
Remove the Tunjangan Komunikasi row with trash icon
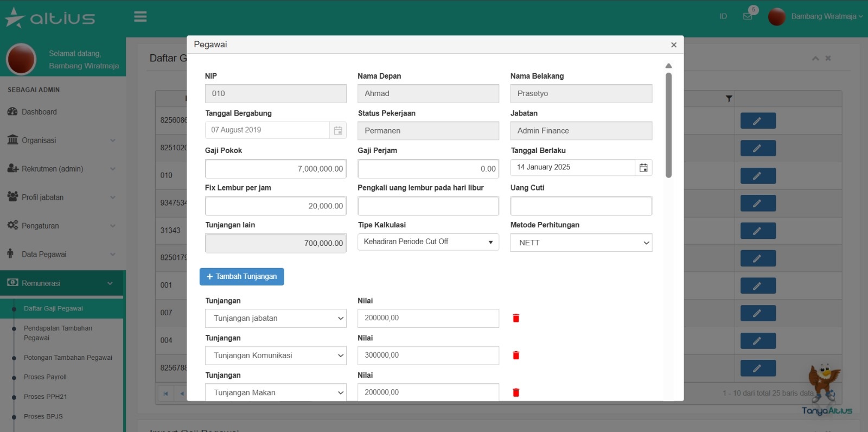pos(516,355)
